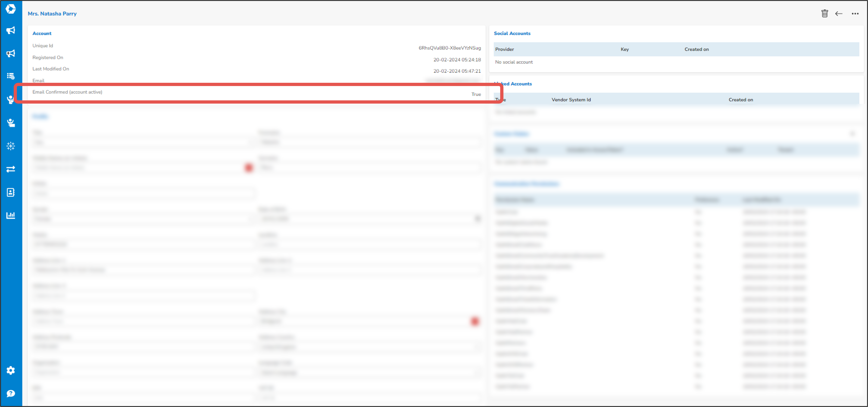Select the registered date 20-02-2024 05:24:18
Screen dimensions: 868x407
(x=457, y=60)
